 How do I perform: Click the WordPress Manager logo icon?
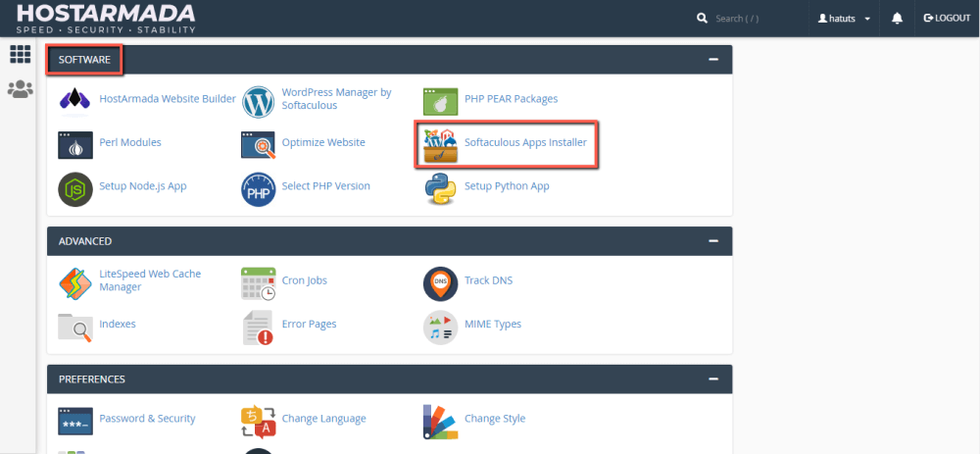point(258,102)
